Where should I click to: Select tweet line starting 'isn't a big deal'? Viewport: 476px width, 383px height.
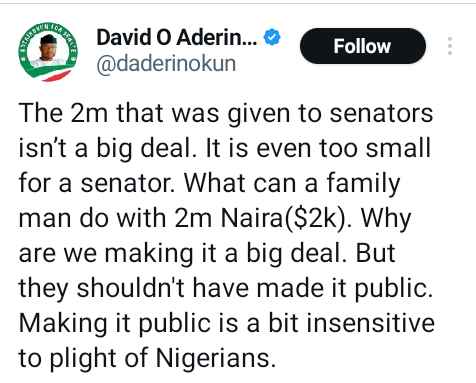(225, 148)
